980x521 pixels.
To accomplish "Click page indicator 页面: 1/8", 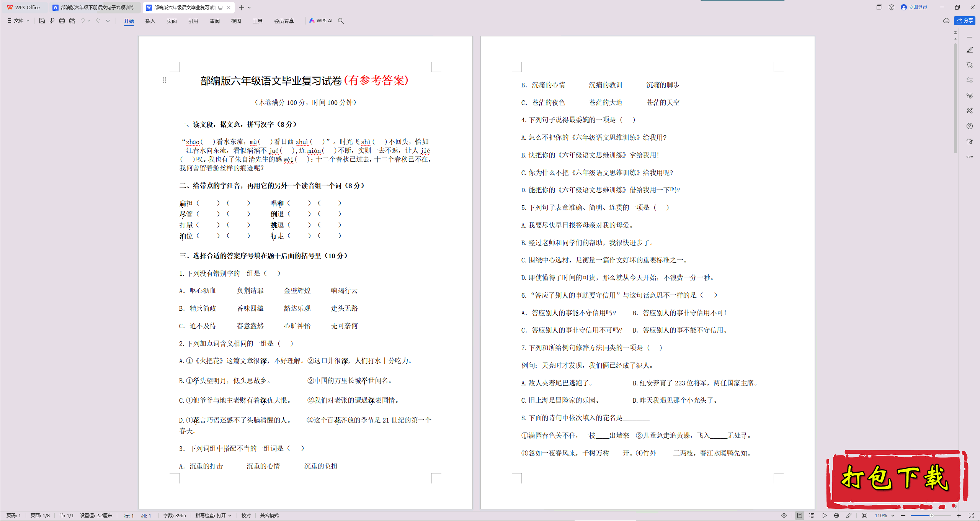I will click(x=40, y=516).
